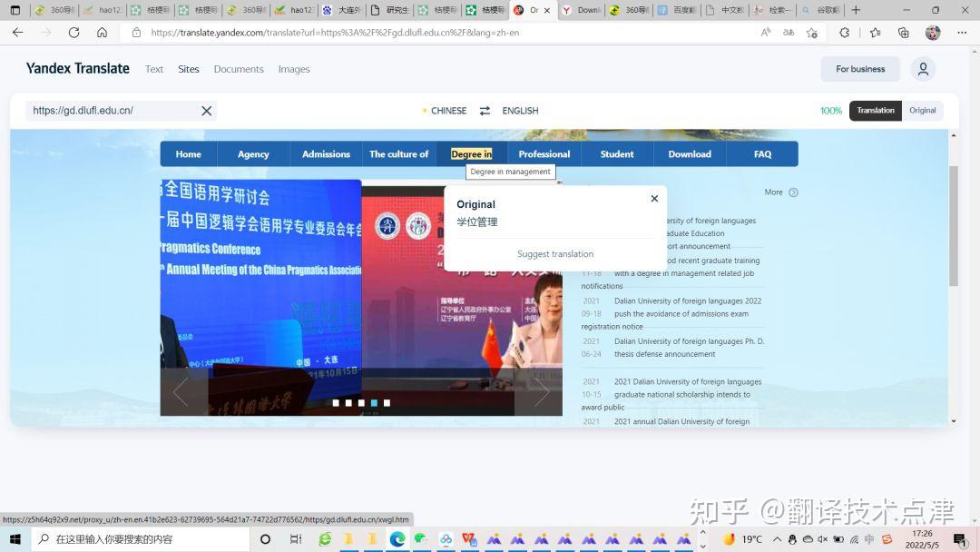This screenshot has height=552, width=980.
Task: Open the Yandex account profile icon
Action: pos(923,69)
